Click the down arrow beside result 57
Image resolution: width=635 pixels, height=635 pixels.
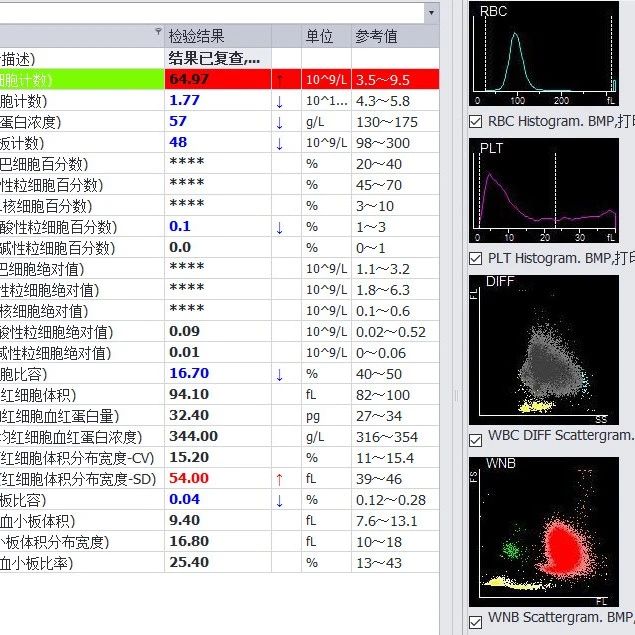pyautogui.click(x=280, y=122)
